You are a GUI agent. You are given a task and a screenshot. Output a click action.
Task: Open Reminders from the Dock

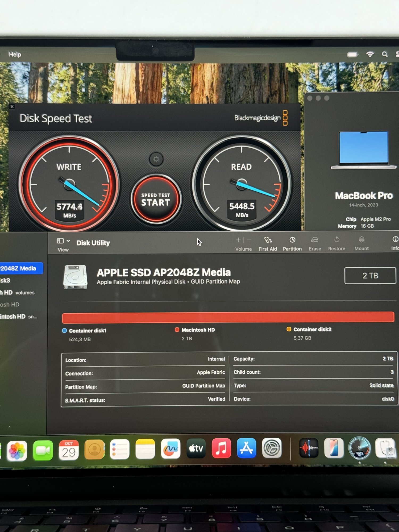click(120, 449)
